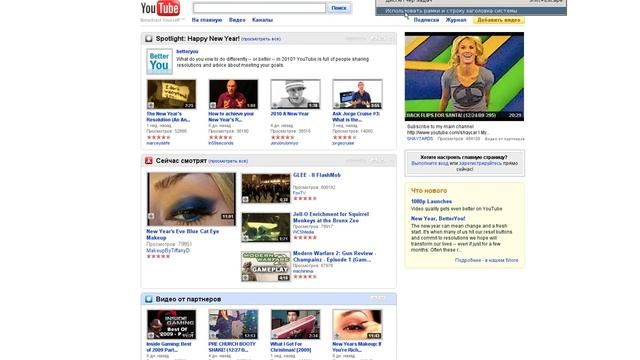Open the 2010 A New Year thumbnail

295,94
